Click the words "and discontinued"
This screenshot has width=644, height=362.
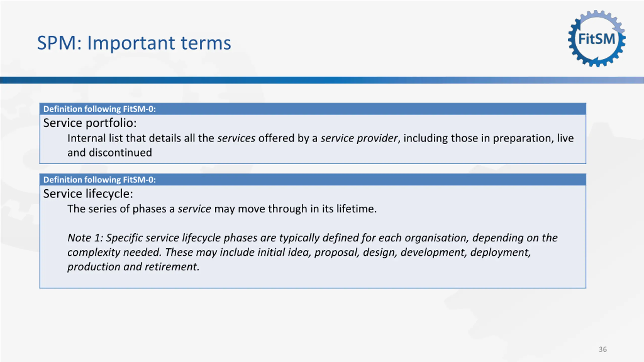pyautogui.click(x=110, y=153)
